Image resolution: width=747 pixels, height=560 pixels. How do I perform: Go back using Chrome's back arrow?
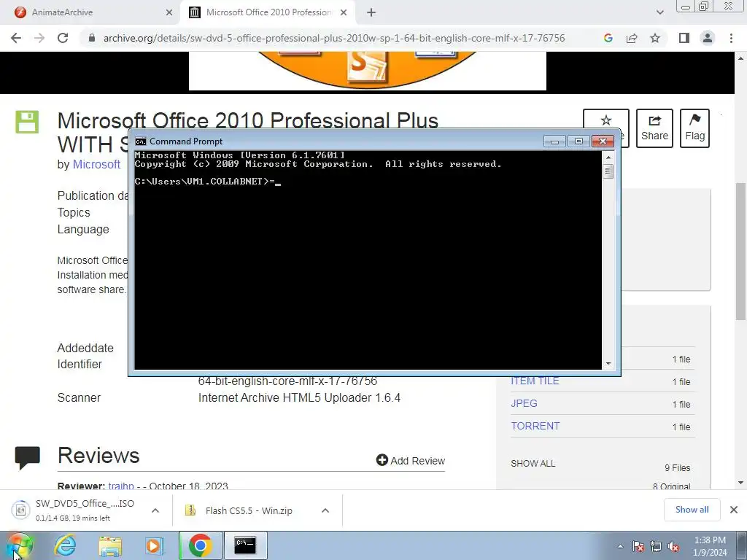point(16,38)
